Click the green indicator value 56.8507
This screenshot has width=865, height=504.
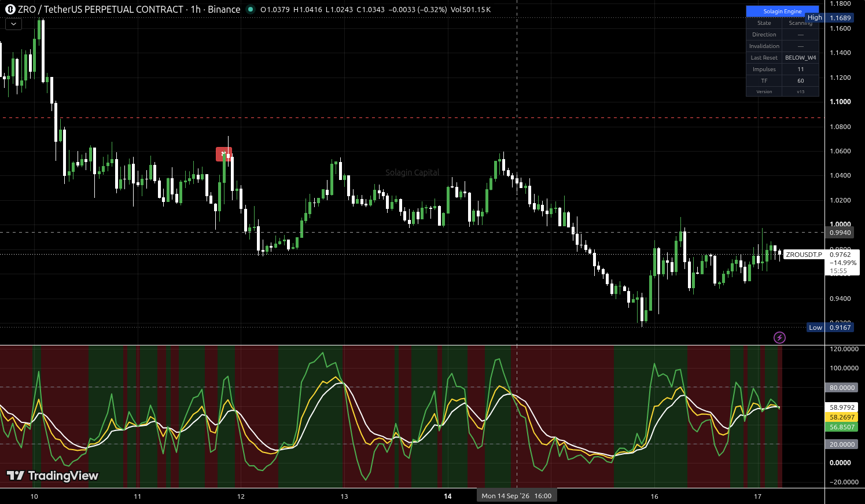[842, 427]
